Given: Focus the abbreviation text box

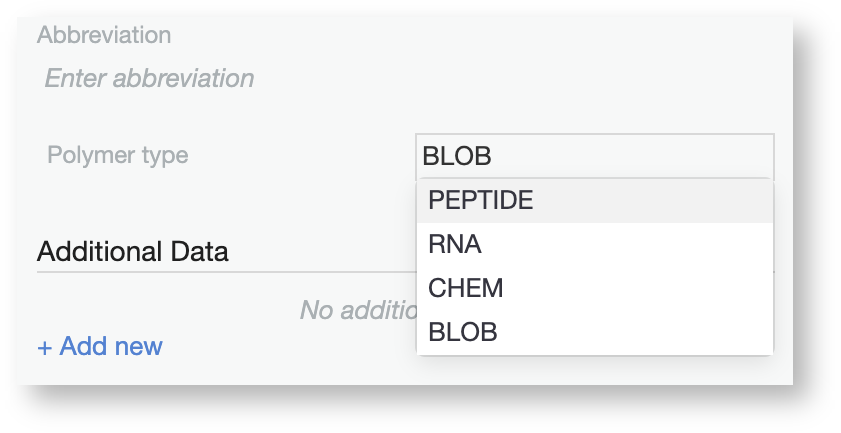Looking at the screenshot, I should tap(150, 78).
